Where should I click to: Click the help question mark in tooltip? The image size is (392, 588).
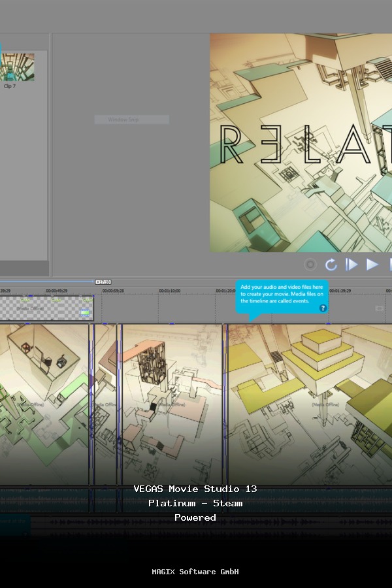tap(323, 308)
